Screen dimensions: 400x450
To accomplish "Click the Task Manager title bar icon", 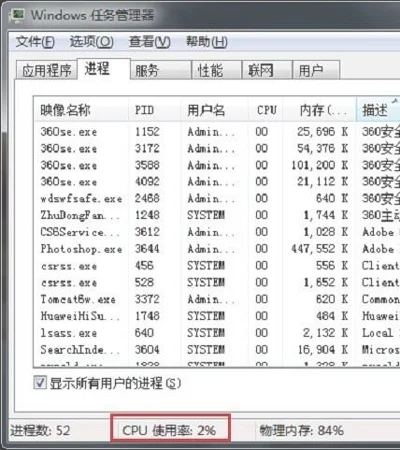I will tap(17, 15).
